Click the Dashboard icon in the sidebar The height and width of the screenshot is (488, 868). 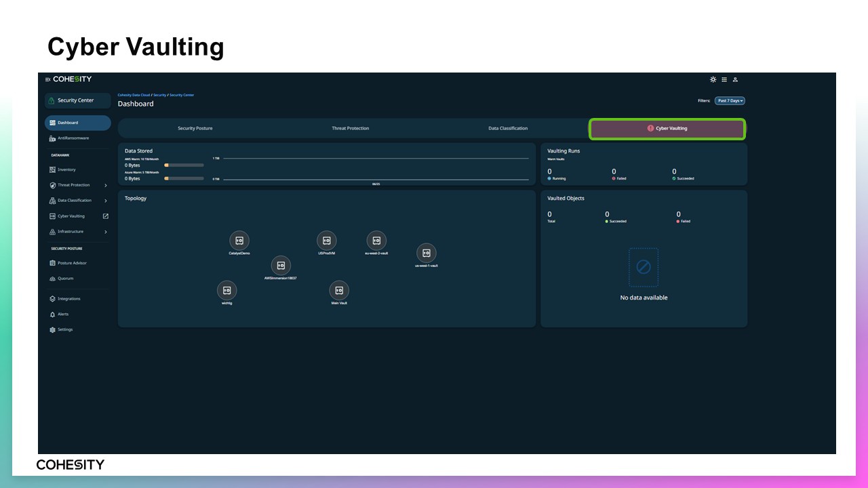coord(52,123)
